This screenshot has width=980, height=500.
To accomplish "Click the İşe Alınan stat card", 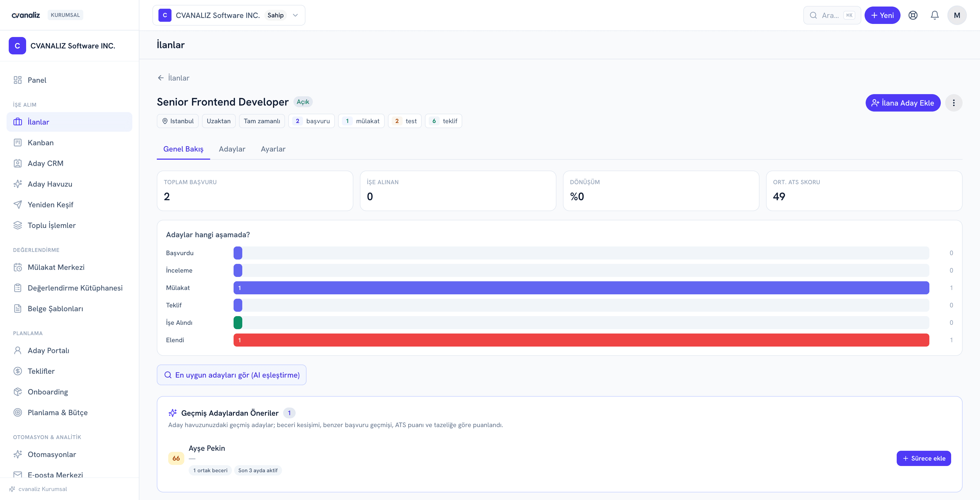I will (x=458, y=190).
